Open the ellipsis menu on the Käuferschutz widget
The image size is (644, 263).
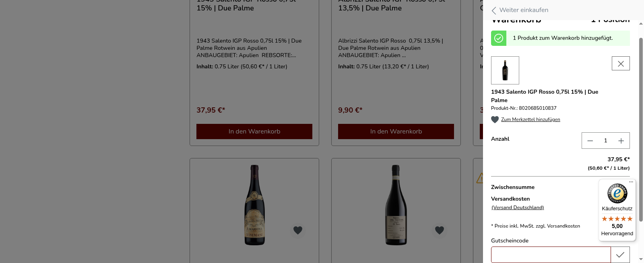631,182
